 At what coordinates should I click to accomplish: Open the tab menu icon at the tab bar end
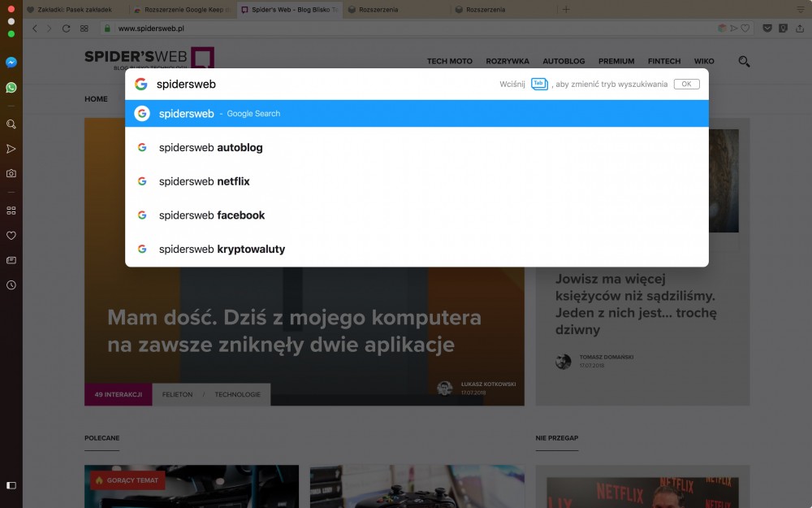pyautogui.click(x=801, y=9)
